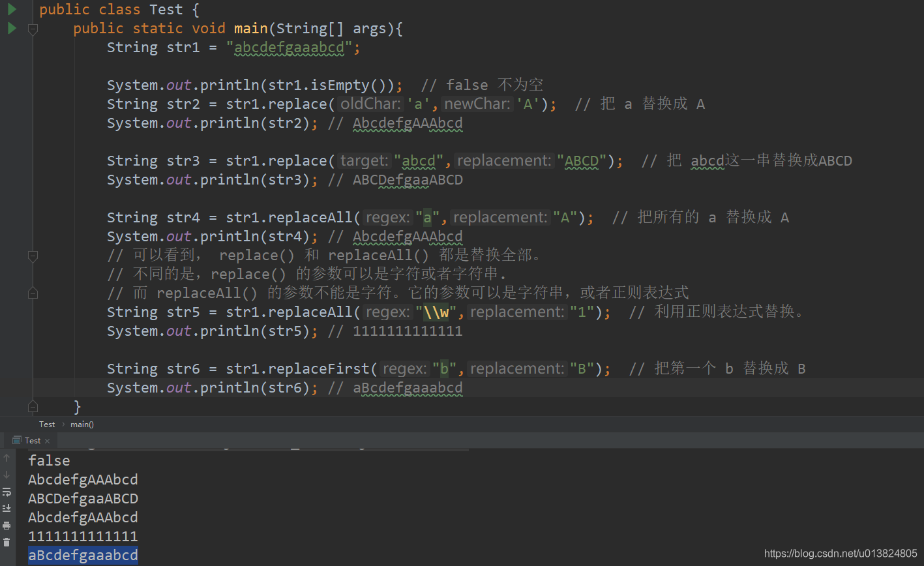Image resolution: width=924 pixels, height=566 pixels.
Task: Click console output "1111111111111"
Action: [83, 536]
